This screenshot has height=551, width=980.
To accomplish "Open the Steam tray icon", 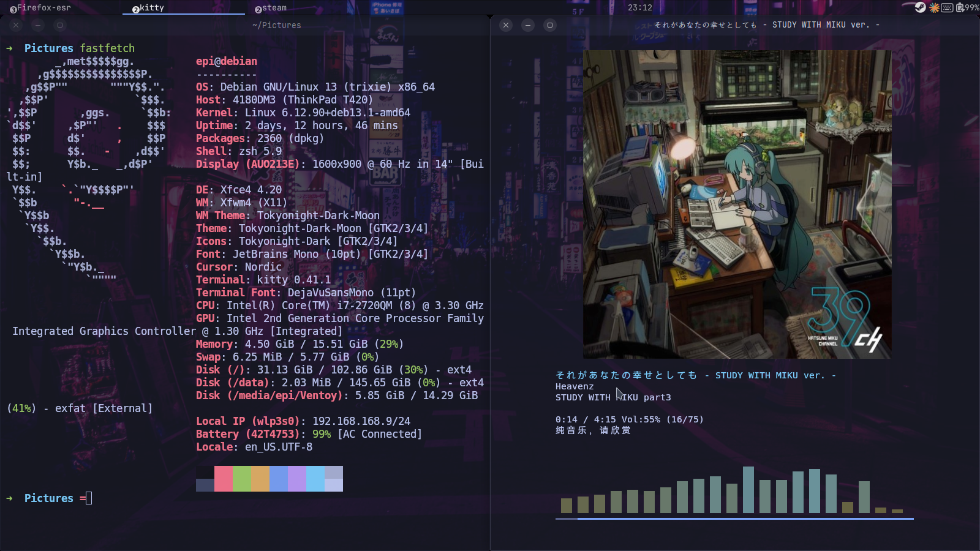I will [920, 7].
